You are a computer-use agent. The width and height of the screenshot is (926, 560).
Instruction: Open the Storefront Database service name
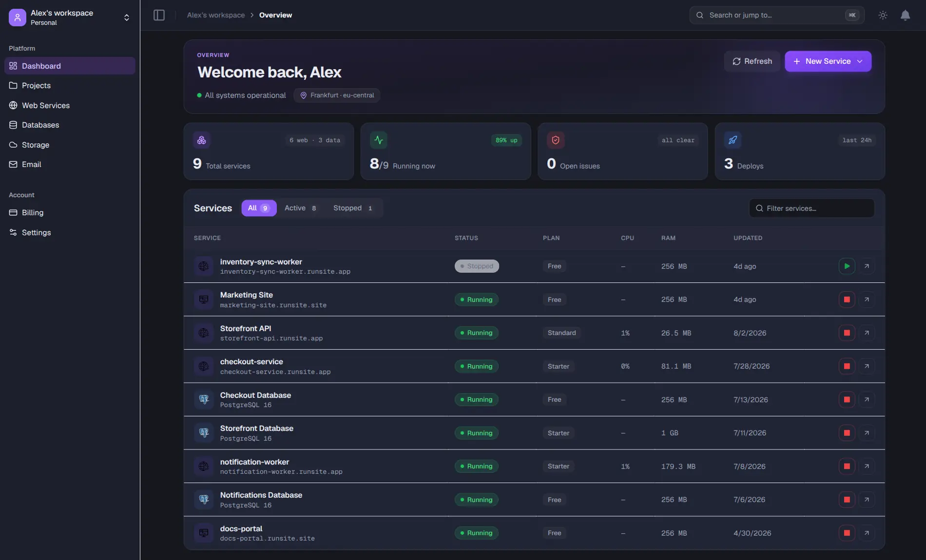tap(256, 429)
